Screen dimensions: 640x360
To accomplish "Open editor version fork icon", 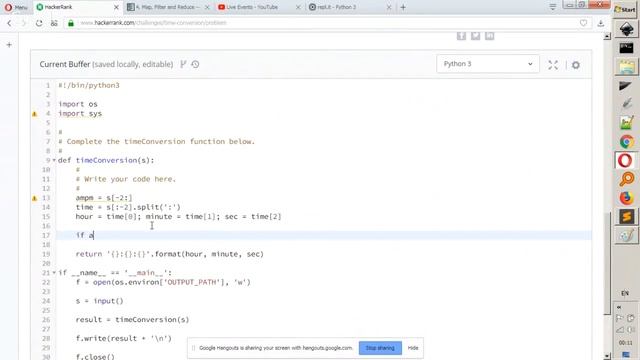I will pyautogui.click(x=183, y=64).
